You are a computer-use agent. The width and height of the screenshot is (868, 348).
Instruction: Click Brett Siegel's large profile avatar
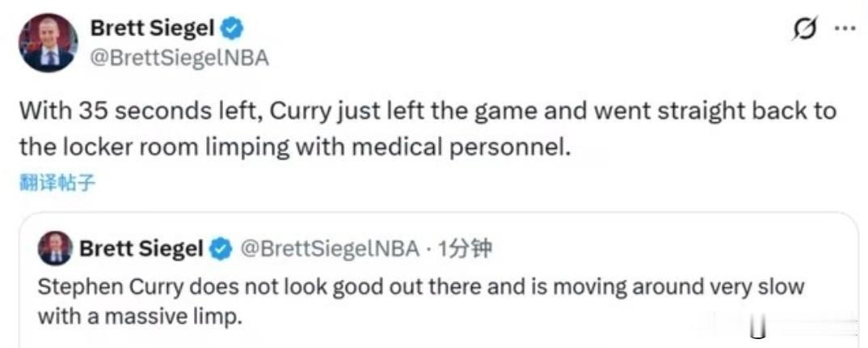coord(48,43)
